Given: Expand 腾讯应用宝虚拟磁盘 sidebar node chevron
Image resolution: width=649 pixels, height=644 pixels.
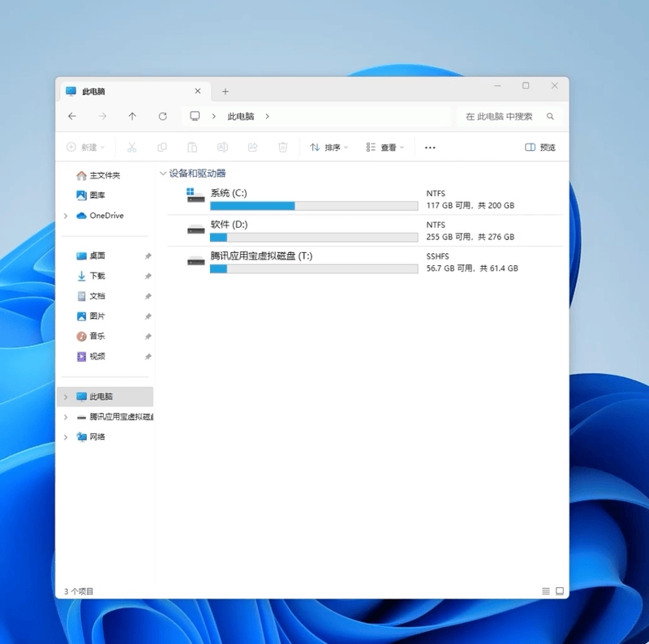Looking at the screenshot, I should point(66,417).
